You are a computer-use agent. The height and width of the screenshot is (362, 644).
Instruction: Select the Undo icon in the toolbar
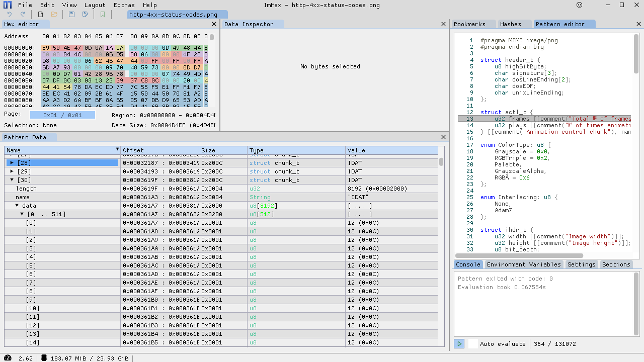point(10,15)
